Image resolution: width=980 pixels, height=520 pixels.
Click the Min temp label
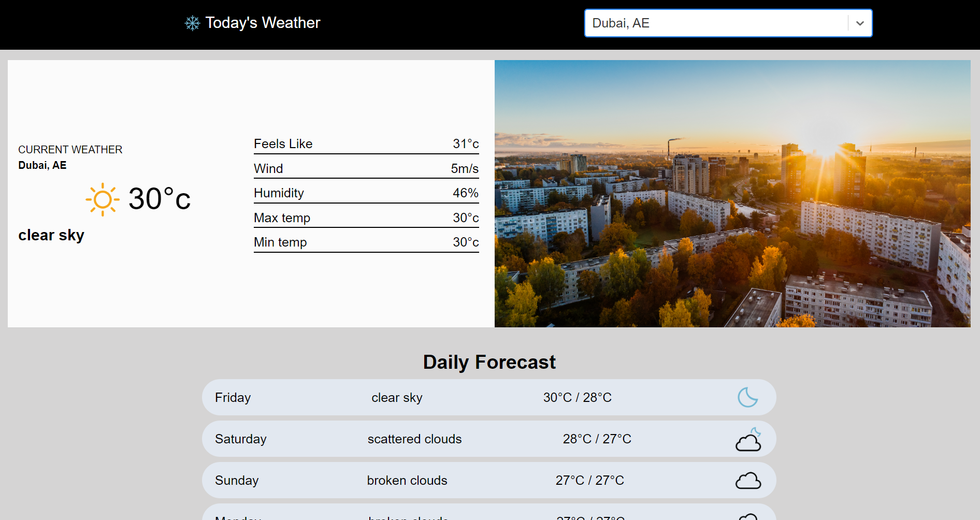280,242
